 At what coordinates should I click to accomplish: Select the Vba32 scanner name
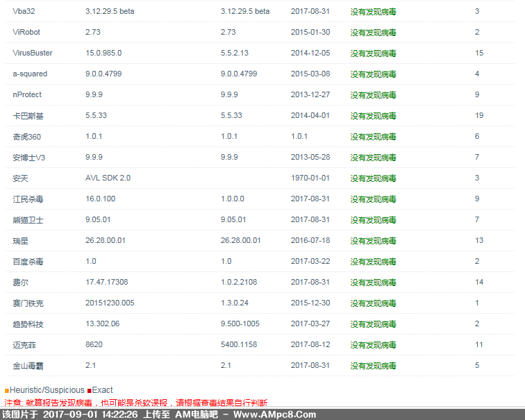point(24,11)
